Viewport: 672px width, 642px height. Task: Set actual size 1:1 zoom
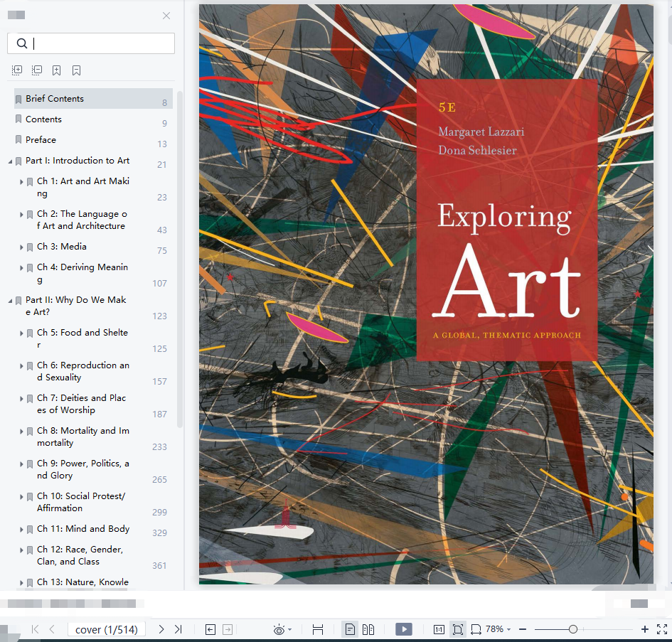coord(439,630)
